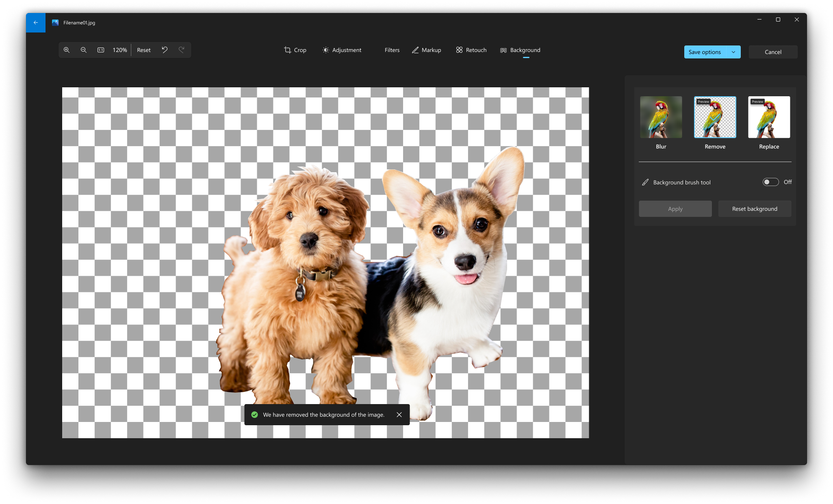Select the Crop tool
833x504 pixels.
[x=295, y=50]
